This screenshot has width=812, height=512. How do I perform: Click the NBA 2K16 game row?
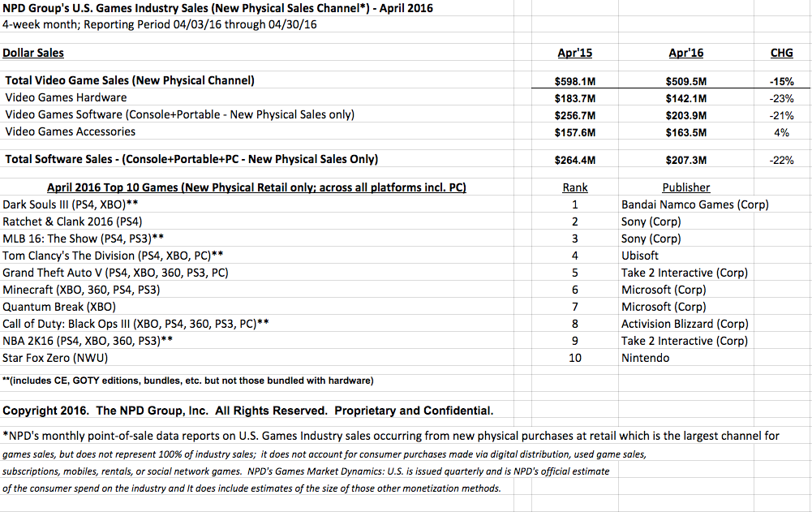[88, 341]
